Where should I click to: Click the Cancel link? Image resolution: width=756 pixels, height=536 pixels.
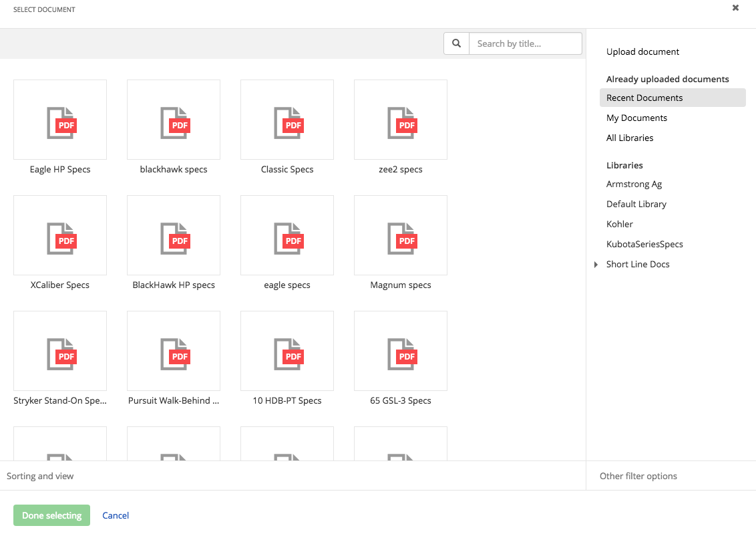pos(115,515)
